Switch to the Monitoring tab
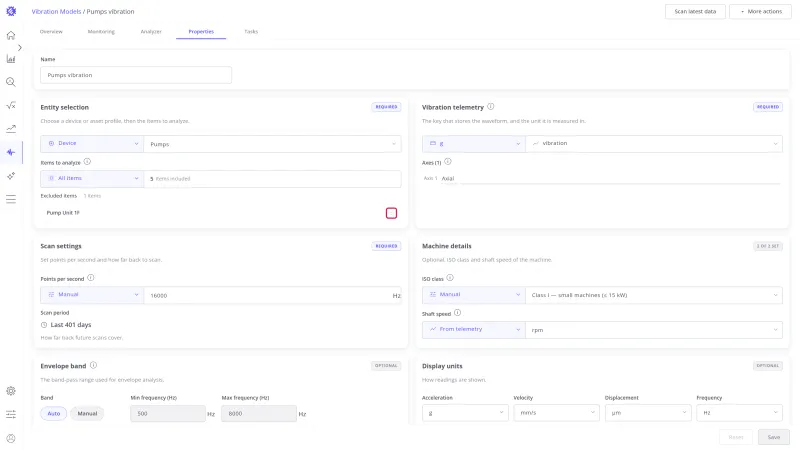 (x=101, y=32)
